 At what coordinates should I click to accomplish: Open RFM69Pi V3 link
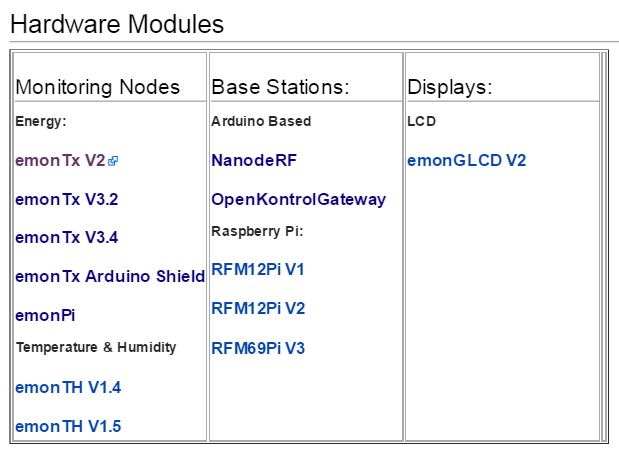point(258,348)
